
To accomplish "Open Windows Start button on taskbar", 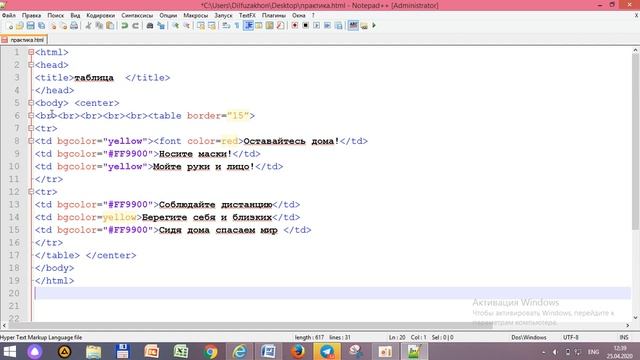I will click(9, 351).
